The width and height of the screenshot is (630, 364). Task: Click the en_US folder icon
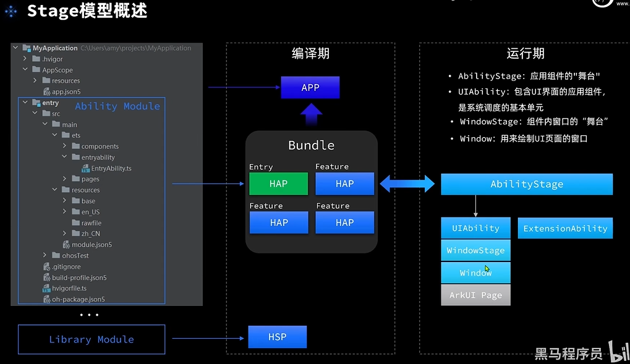[x=75, y=211]
